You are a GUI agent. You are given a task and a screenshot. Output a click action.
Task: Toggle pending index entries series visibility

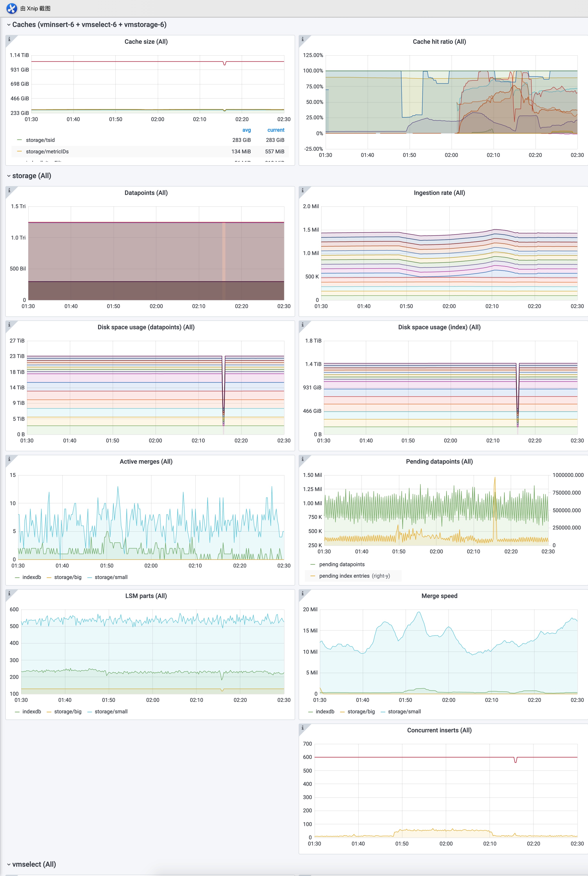345,575
